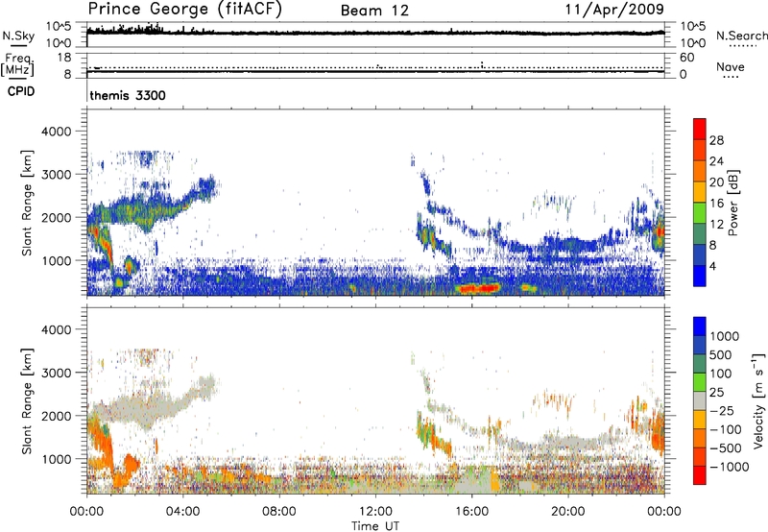Click the dotted line sample under N.Search
The height and width of the screenshot is (532, 768).
click(742, 46)
